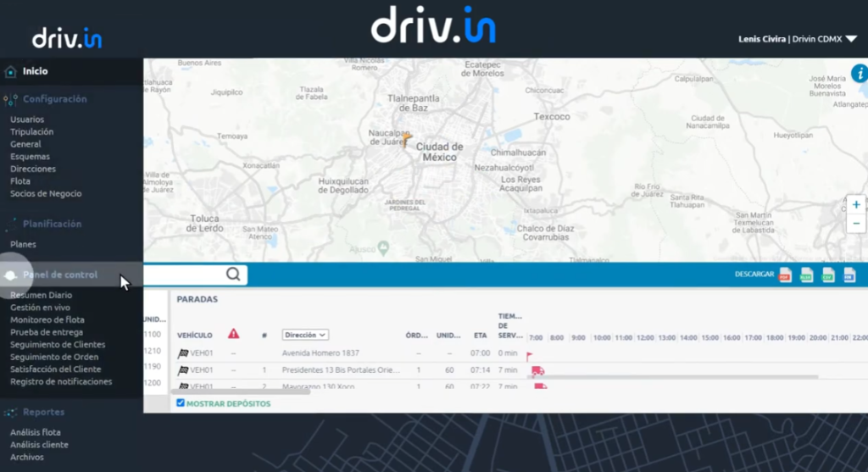Open Esquemas in the sidebar
Screen dimensions: 868x472
(30, 157)
